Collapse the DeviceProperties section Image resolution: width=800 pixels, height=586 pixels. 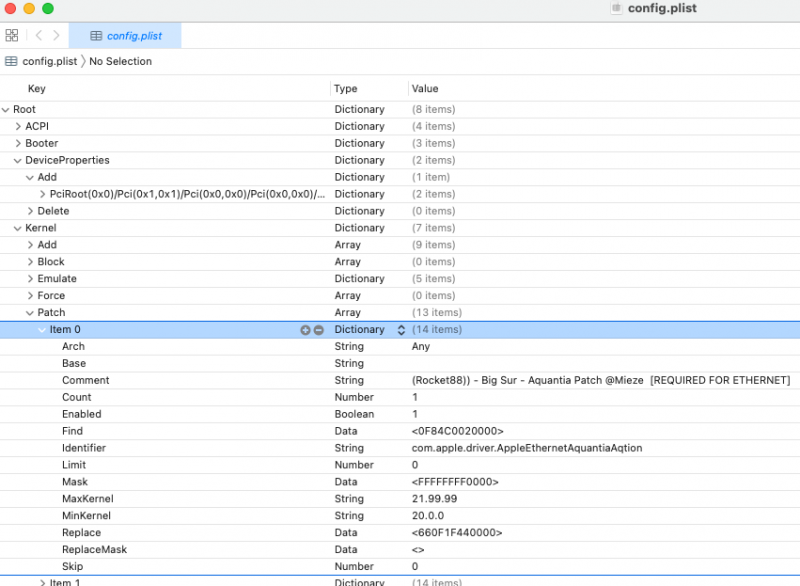[x=18, y=160]
